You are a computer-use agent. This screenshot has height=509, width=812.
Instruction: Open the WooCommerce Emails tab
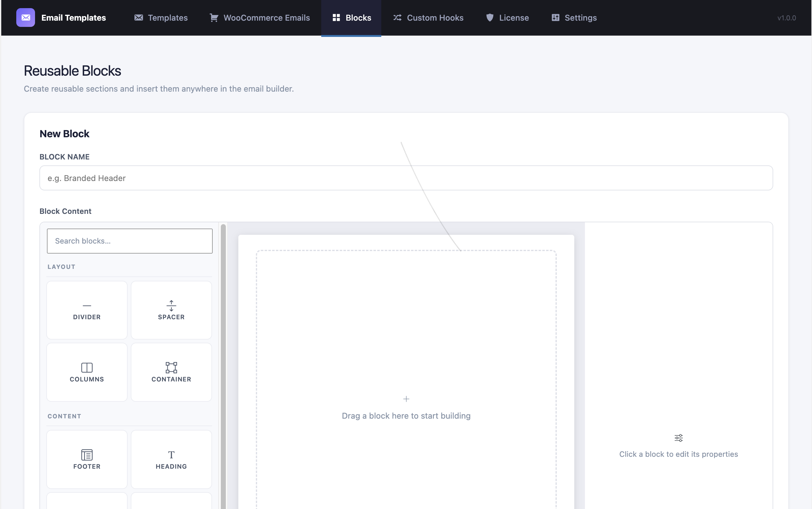coord(260,18)
